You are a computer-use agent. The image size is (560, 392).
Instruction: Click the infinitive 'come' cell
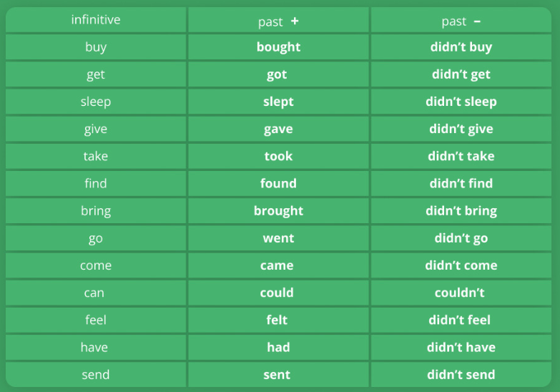point(96,265)
